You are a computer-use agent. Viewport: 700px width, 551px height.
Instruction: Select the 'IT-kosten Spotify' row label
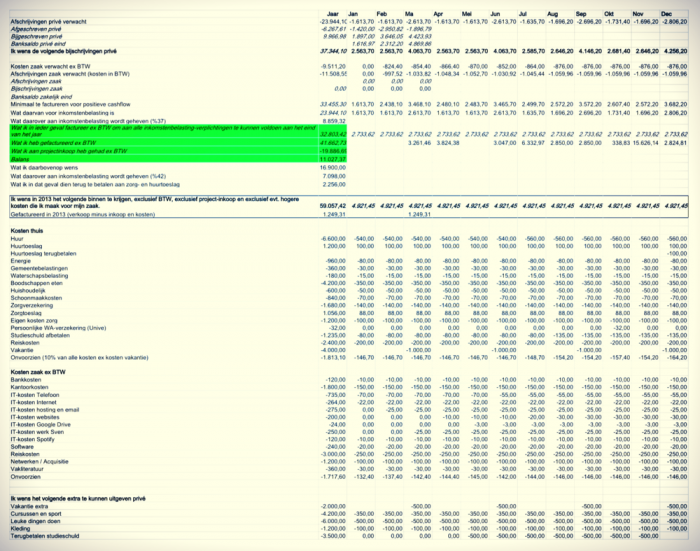pos(33,439)
